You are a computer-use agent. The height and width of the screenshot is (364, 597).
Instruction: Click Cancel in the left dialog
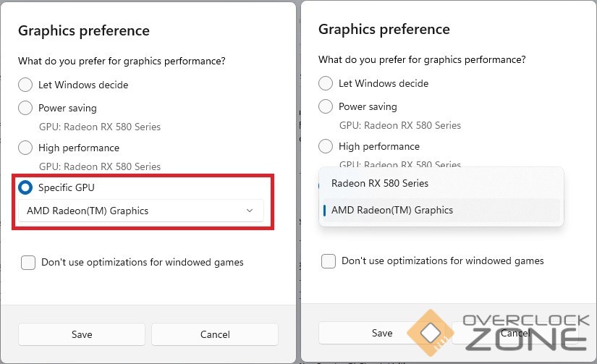pos(215,334)
